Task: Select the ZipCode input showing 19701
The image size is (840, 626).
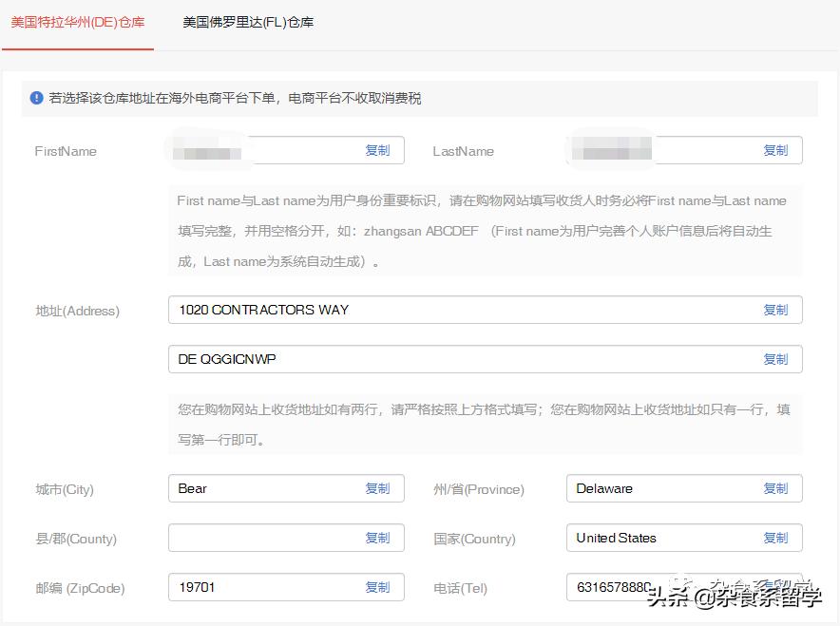Action: [247, 587]
